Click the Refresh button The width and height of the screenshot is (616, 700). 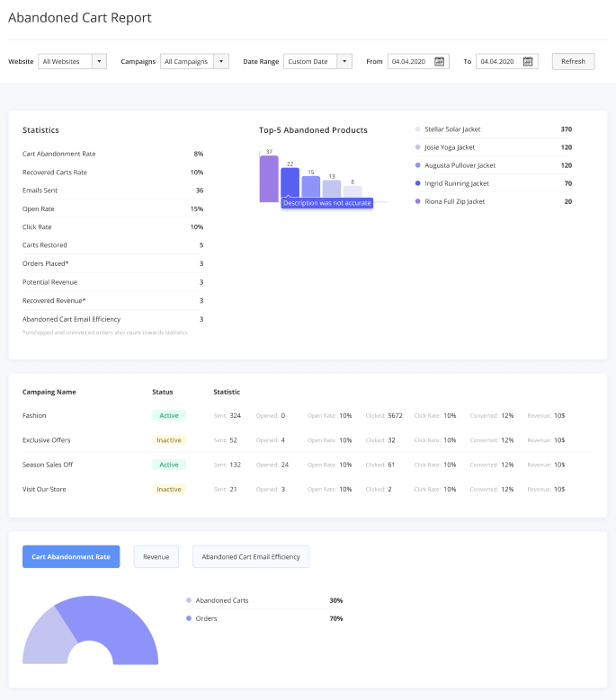(573, 61)
